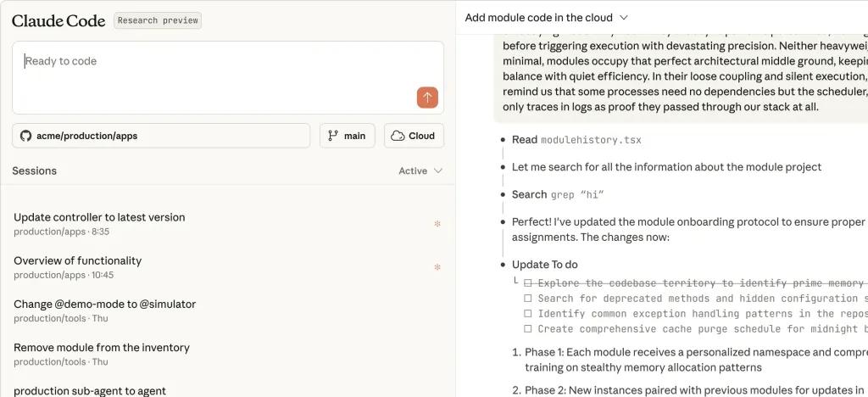Click the GitHub icon beside acme/production/apps
868x397 pixels.
tap(25, 136)
